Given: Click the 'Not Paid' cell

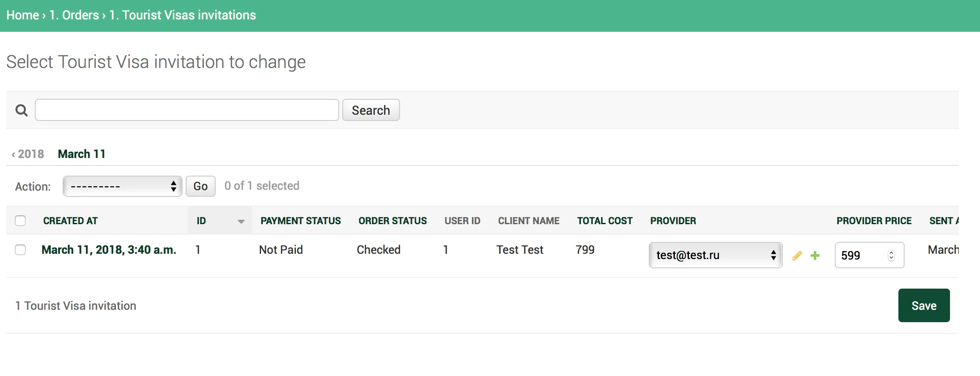Looking at the screenshot, I should pos(281,250).
